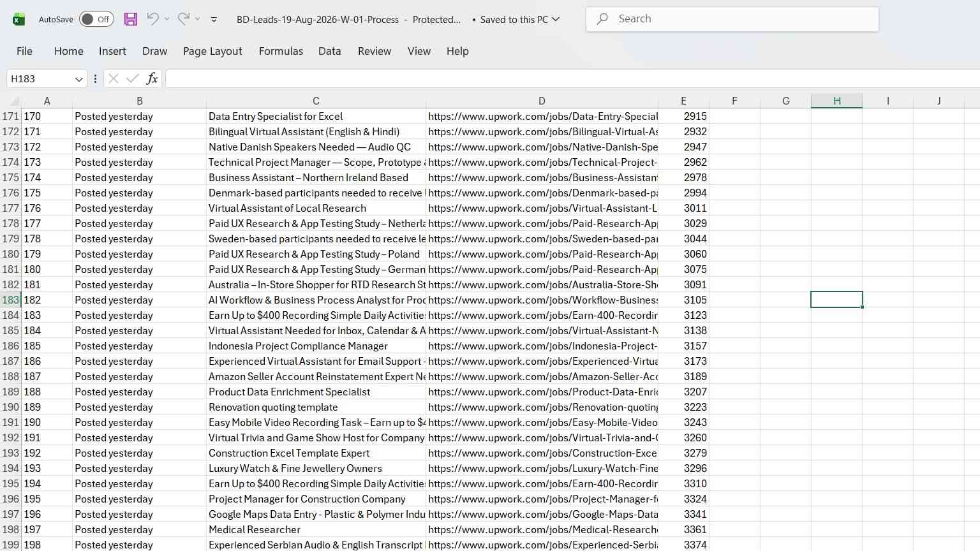The height and width of the screenshot is (551, 980).
Task: Click the Excel app logo icon
Action: coord(19,19)
